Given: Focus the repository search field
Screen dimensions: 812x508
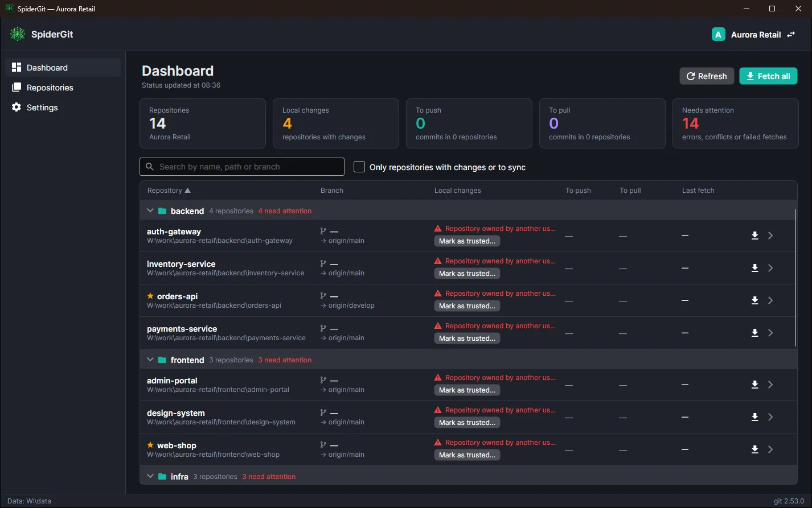Looking at the screenshot, I should [x=242, y=167].
